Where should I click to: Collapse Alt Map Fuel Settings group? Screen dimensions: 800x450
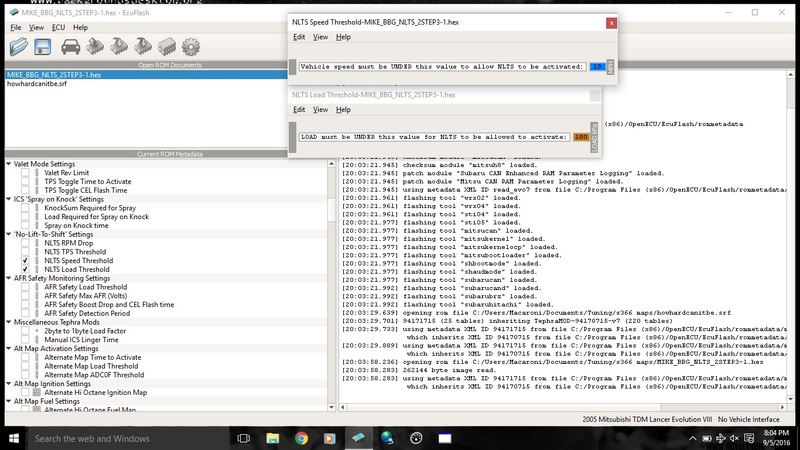point(9,401)
